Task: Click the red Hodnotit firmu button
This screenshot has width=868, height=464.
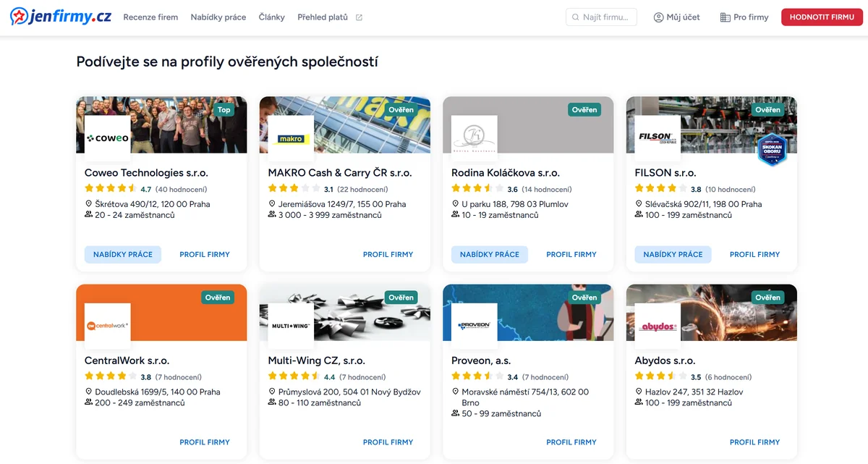Action: [822, 17]
